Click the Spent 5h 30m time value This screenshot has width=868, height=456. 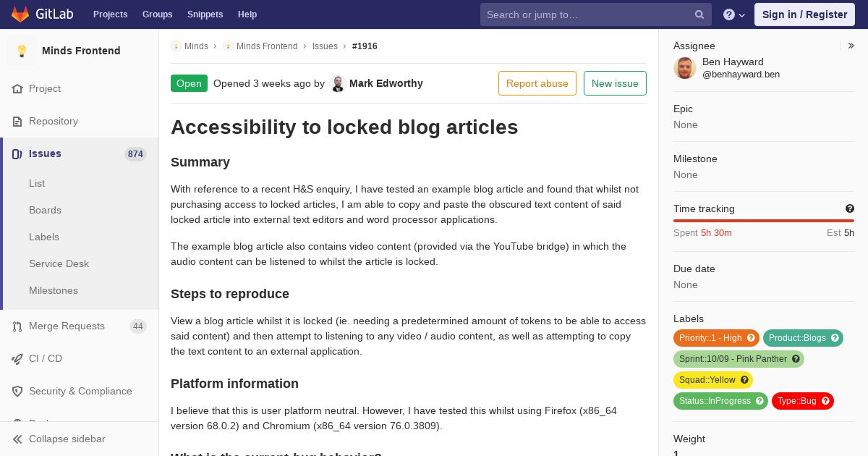[x=716, y=232]
